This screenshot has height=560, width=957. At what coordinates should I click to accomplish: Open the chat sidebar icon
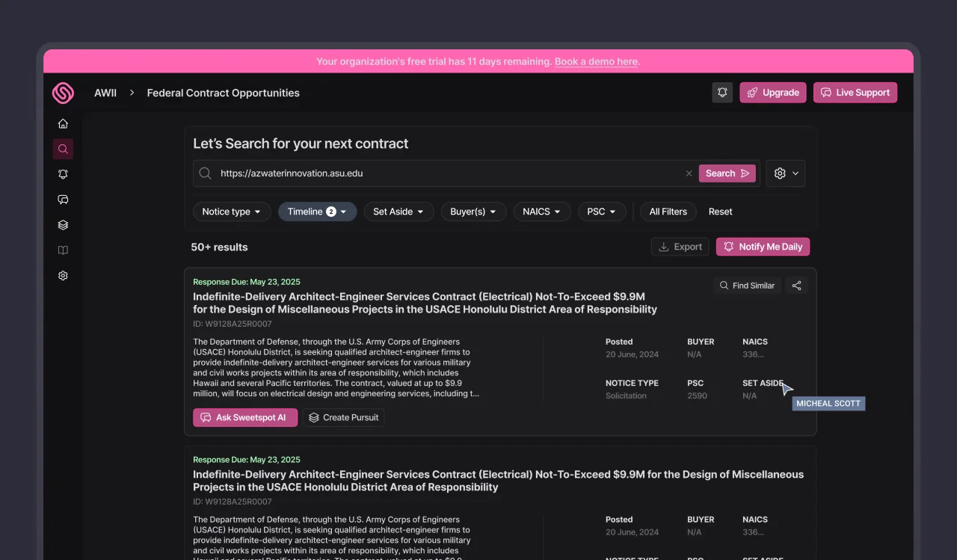click(x=63, y=200)
